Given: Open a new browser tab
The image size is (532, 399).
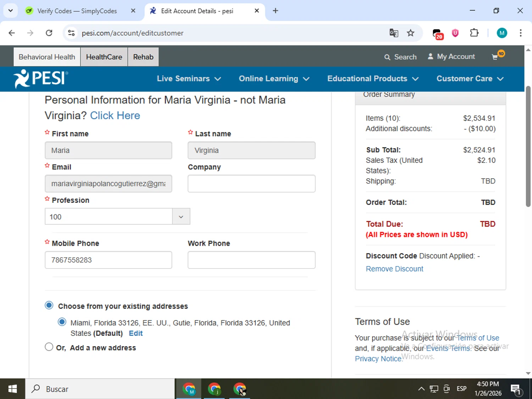Looking at the screenshot, I should coord(275,11).
